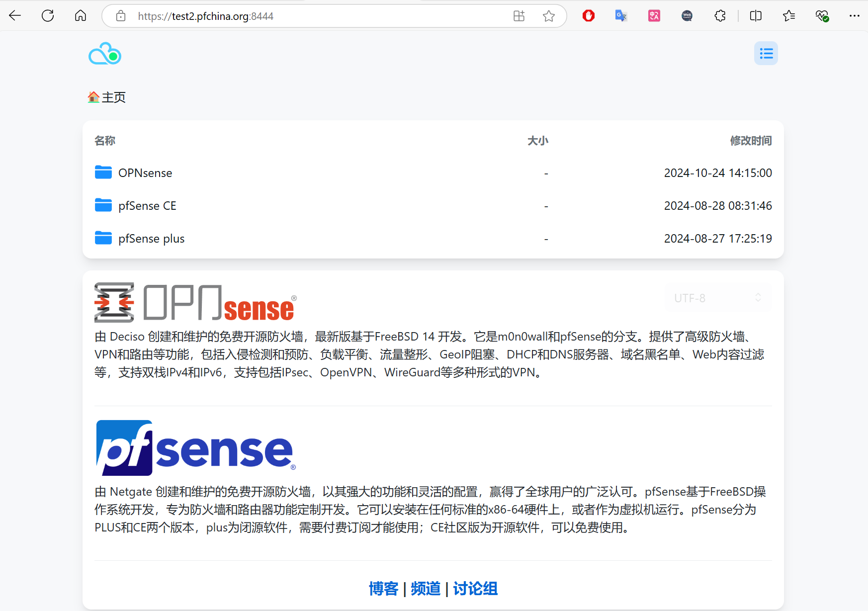Image resolution: width=868 pixels, height=611 pixels.
Task: Add page to favorites star icon
Action: click(x=549, y=16)
